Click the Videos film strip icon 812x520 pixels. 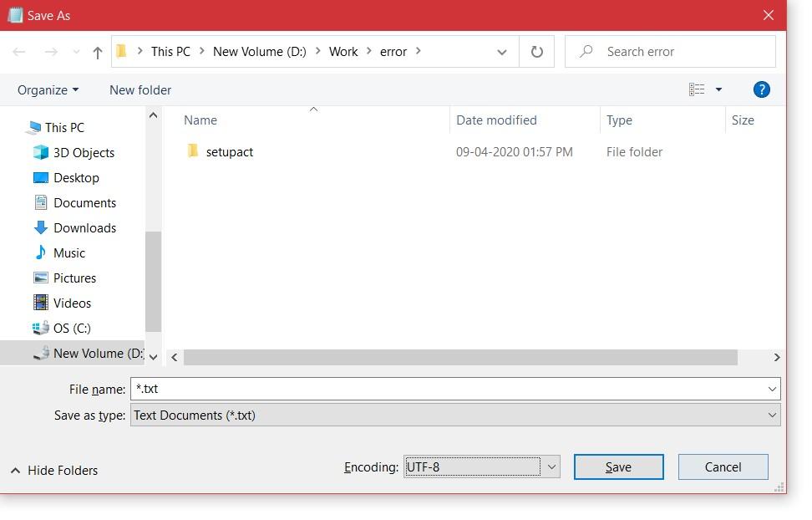click(x=40, y=303)
